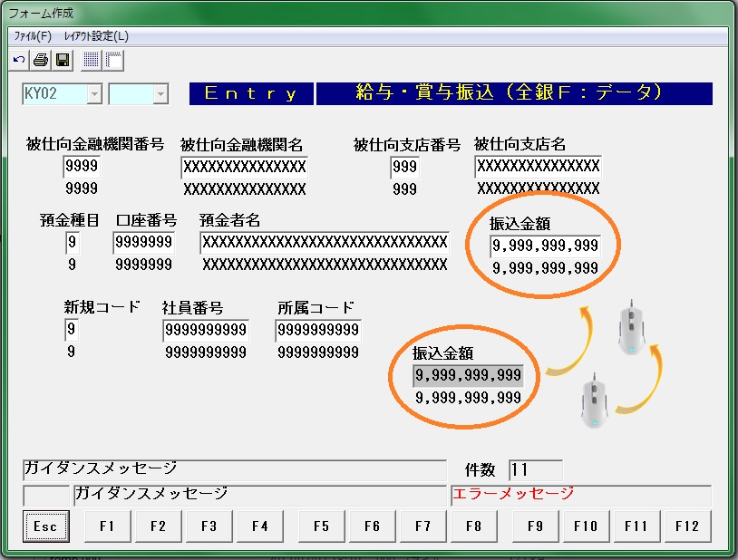The width and height of the screenshot is (738, 560).
Task: Click the F3 function button
Action: coord(209,526)
